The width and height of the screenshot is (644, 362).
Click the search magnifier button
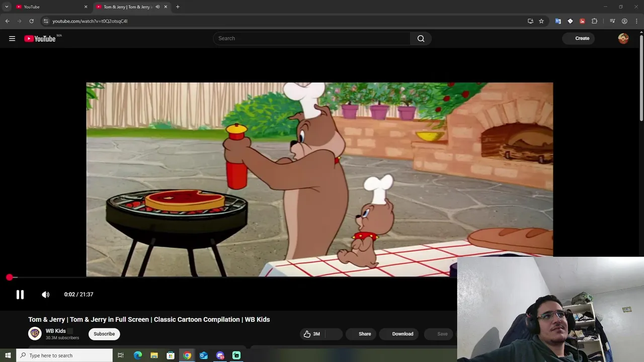[x=421, y=38]
